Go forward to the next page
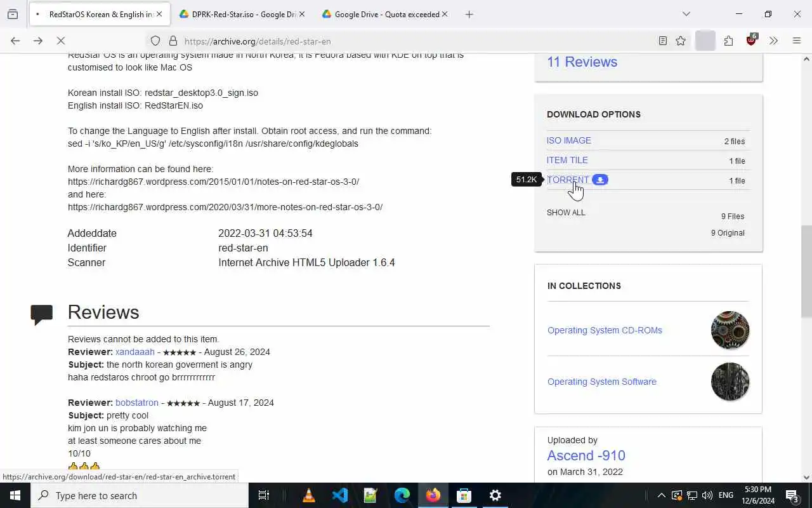 pyautogui.click(x=38, y=41)
